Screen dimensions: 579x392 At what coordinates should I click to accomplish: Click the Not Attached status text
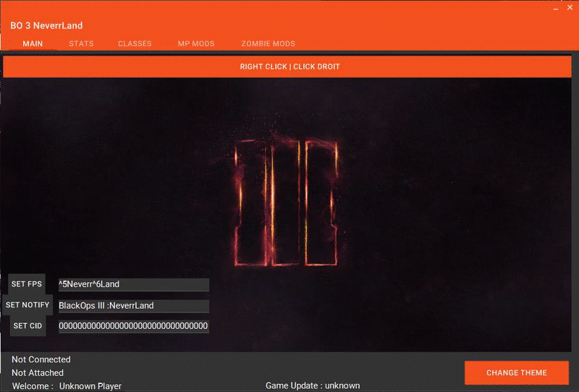pos(38,372)
